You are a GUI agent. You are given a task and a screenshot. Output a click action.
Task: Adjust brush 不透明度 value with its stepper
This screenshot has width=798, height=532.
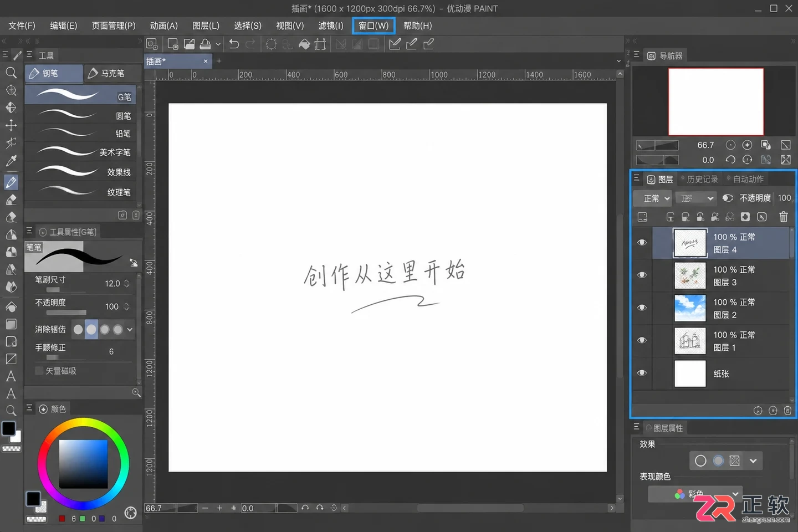click(127, 306)
